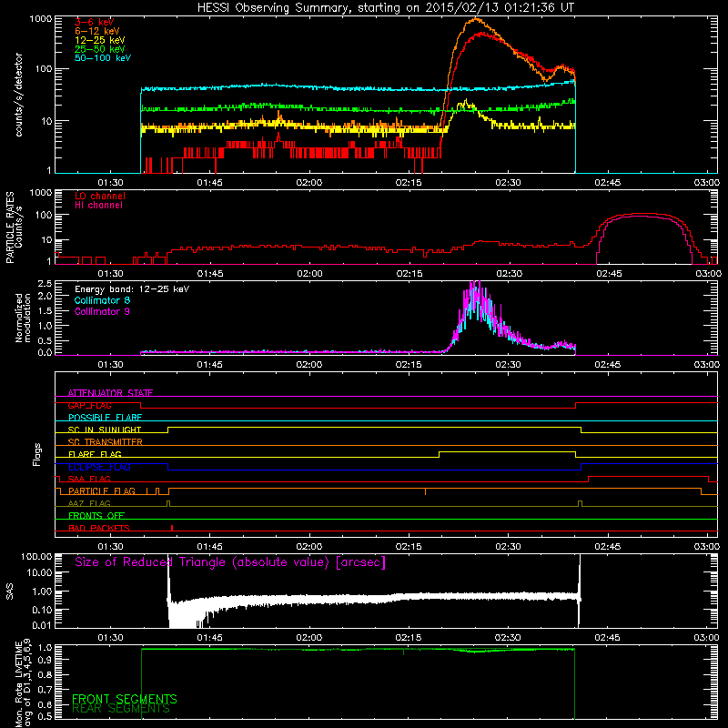Click the cyan 50-100 keV legend label
The height and width of the screenshot is (728, 728).
click(103, 58)
